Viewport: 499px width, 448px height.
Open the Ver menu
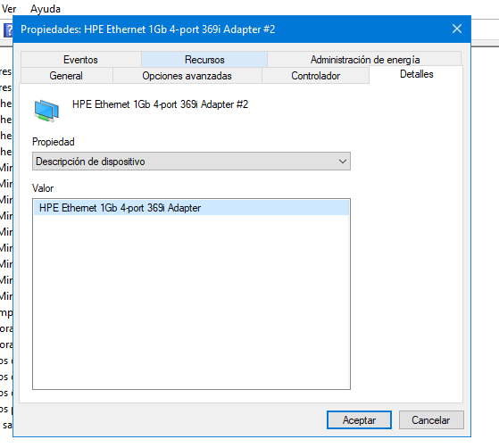tap(9, 9)
